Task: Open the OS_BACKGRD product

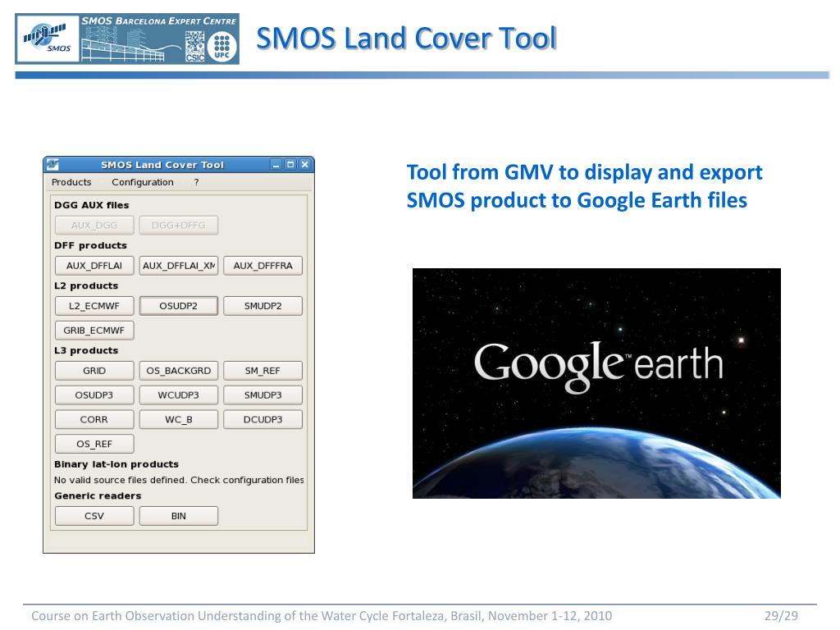Action: (178, 371)
